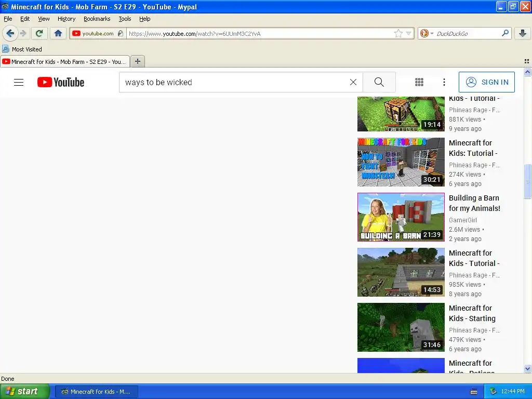Open the list-all-tabs grid icon
Image resolution: width=532 pixels, height=399 pixels.
click(527, 61)
